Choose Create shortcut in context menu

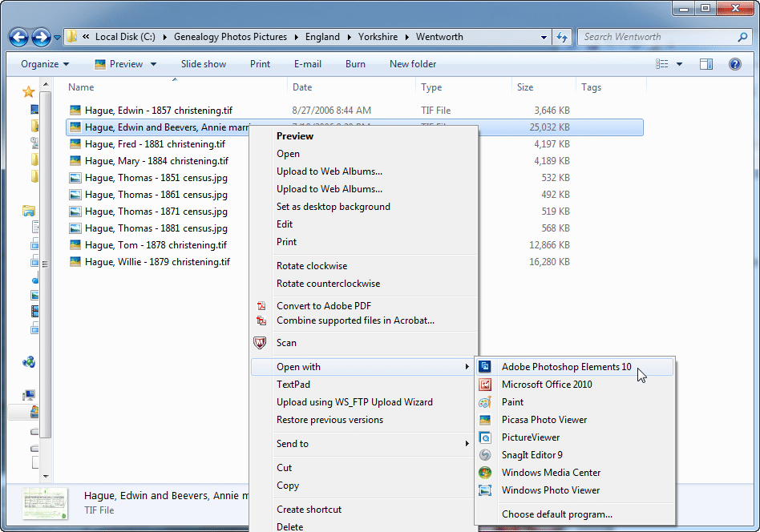coord(309,510)
